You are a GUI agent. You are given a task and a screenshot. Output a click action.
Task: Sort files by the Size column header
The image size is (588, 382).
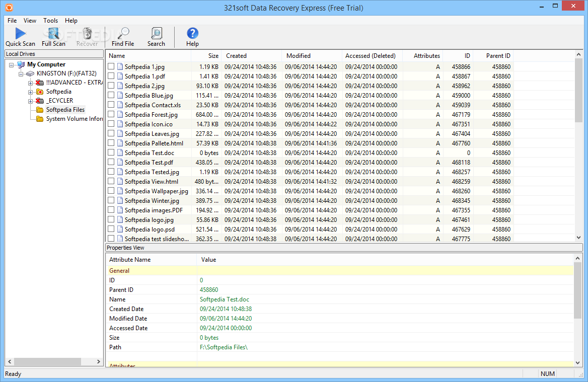(x=206, y=56)
